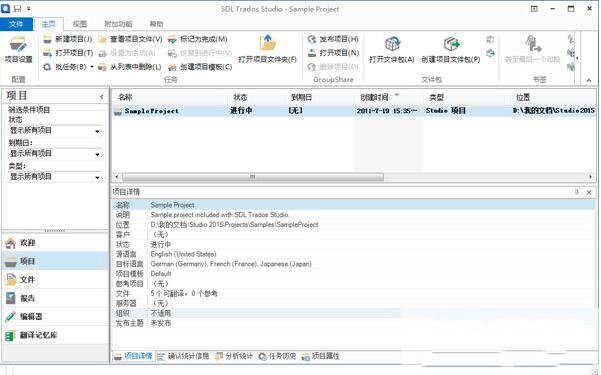Image resolution: width=601 pixels, height=375 pixels.
Task: Click the 'Sample project included with SDL Trados Studio' description
Action: pos(220,215)
